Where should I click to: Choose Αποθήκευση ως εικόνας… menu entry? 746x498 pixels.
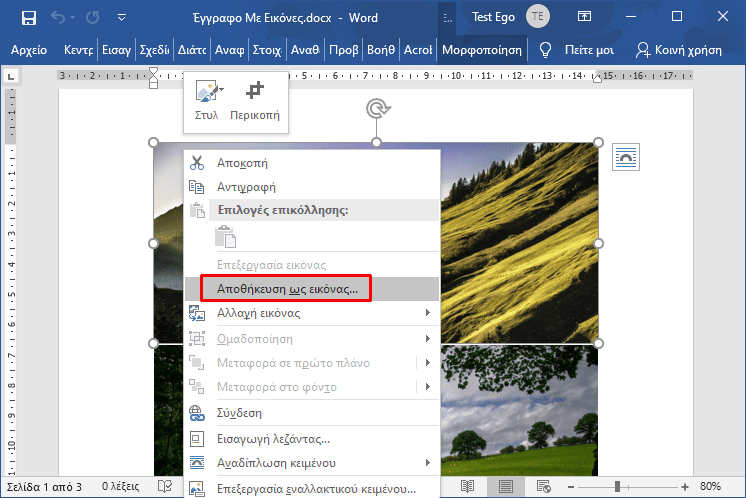pyautogui.click(x=312, y=289)
